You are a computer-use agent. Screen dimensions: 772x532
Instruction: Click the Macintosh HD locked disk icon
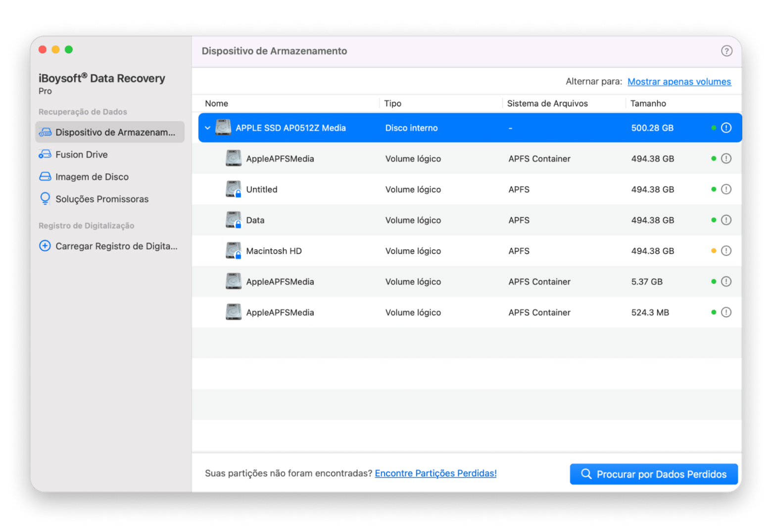click(x=234, y=250)
